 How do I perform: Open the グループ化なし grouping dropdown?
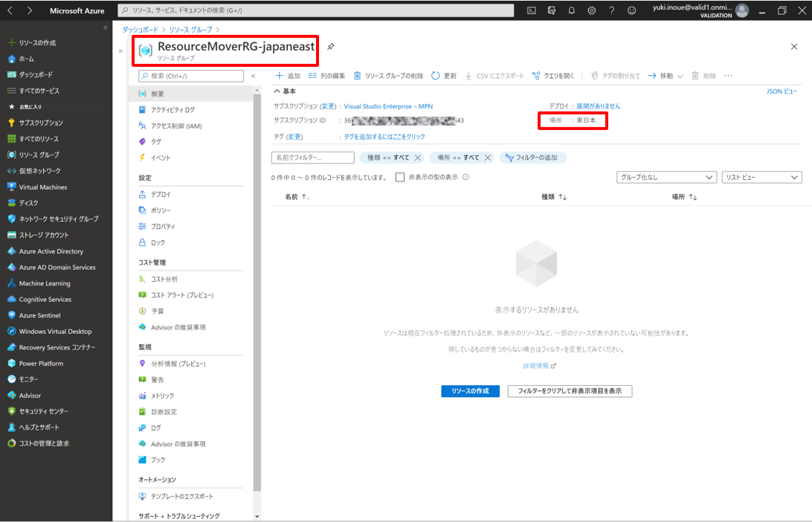(666, 177)
